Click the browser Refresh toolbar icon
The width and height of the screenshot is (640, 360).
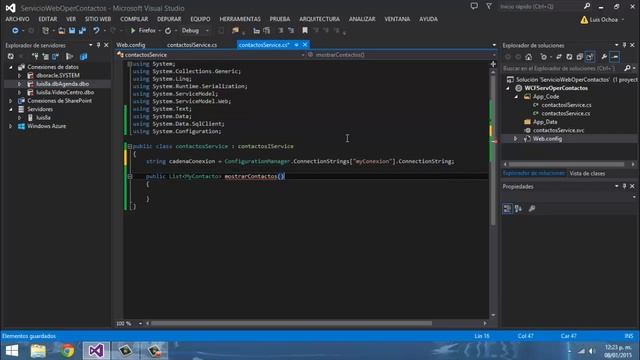(168, 31)
